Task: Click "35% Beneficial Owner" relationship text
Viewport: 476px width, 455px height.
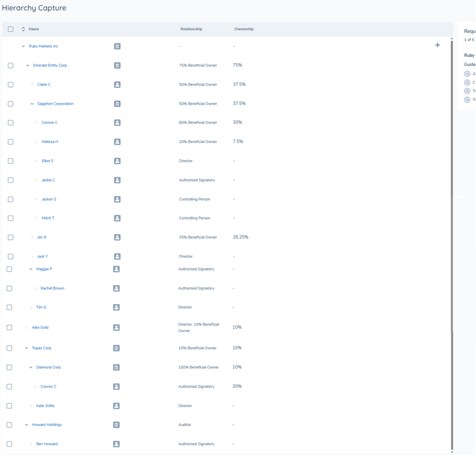Action: [x=198, y=237]
